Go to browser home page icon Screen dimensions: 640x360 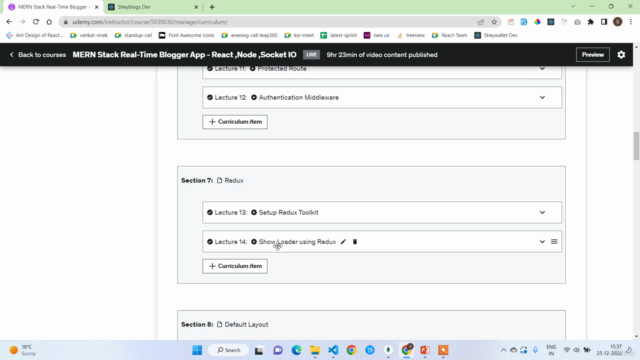pyautogui.click(x=49, y=22)
